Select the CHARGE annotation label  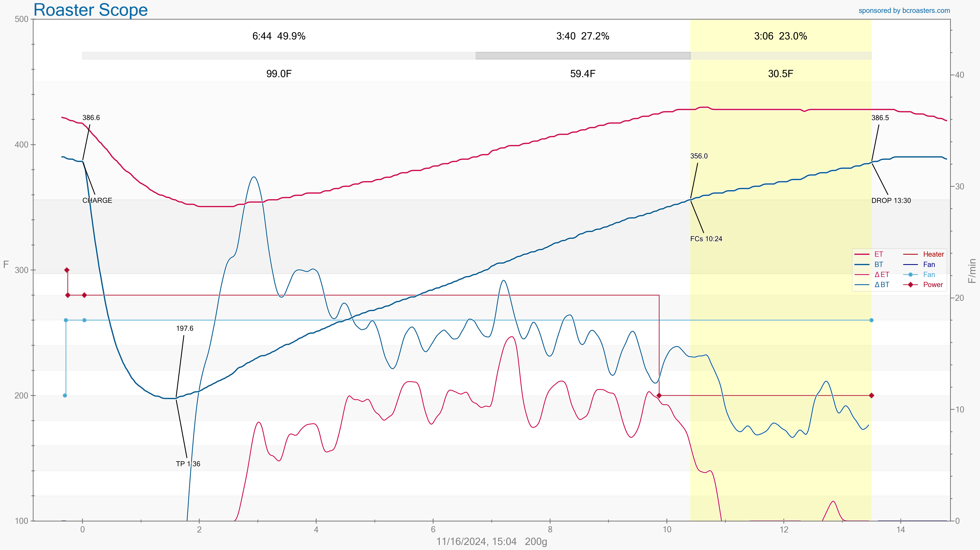click(x=97, y=200)
